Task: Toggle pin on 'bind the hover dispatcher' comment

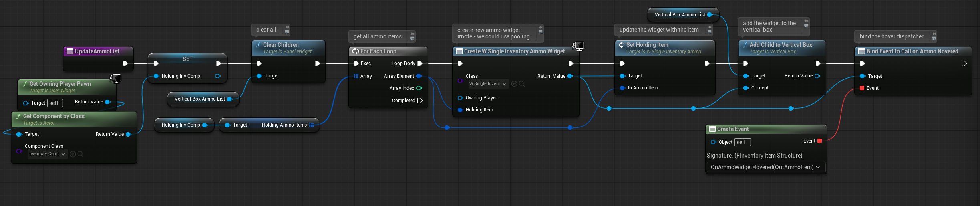Action: pos(934,34)
